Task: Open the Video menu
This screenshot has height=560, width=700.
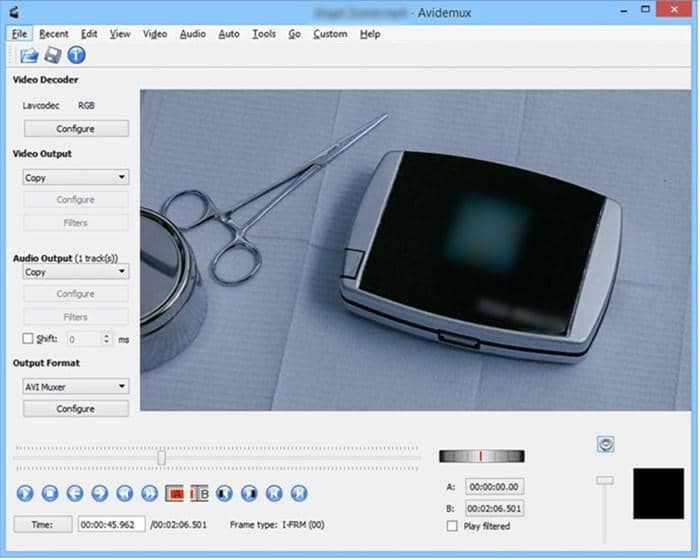Action: point(155,34)
